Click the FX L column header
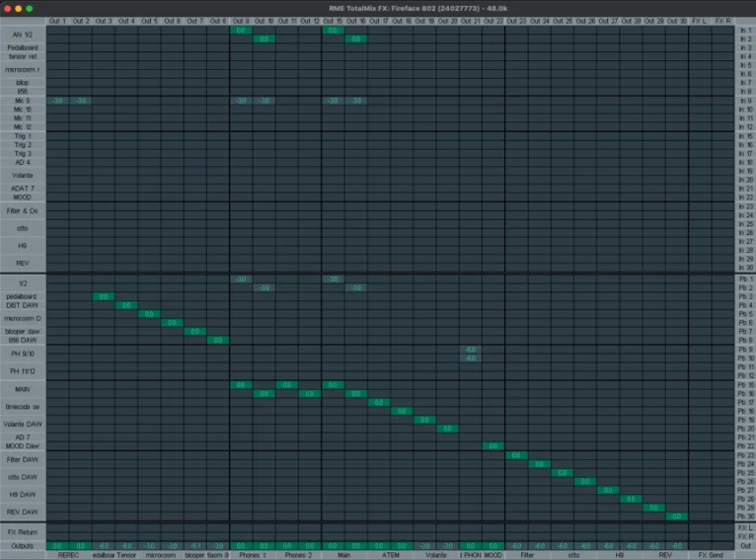Screen dimensions: 756x560 point(699,21)
